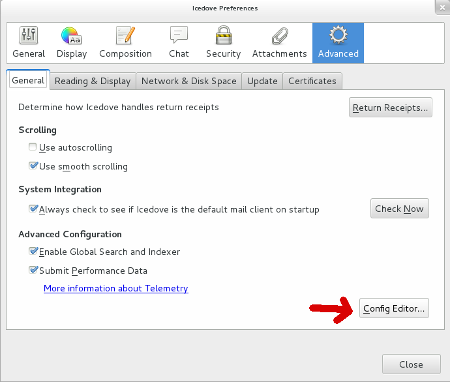Toggle Use smooth scrolling checkbox
Screen dimensions: 450x382
[x=33, y=166]
